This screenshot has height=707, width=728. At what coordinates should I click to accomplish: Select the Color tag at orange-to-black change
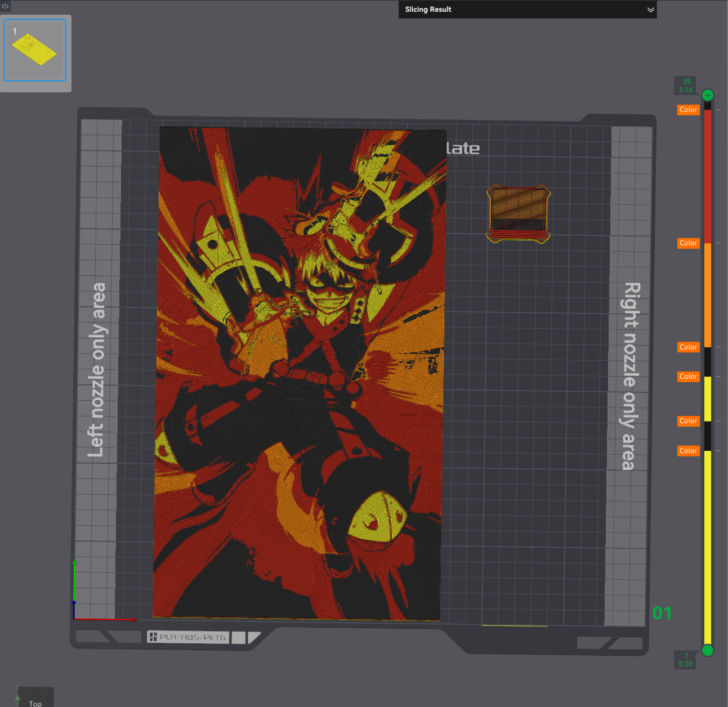(x=688, y=347)
